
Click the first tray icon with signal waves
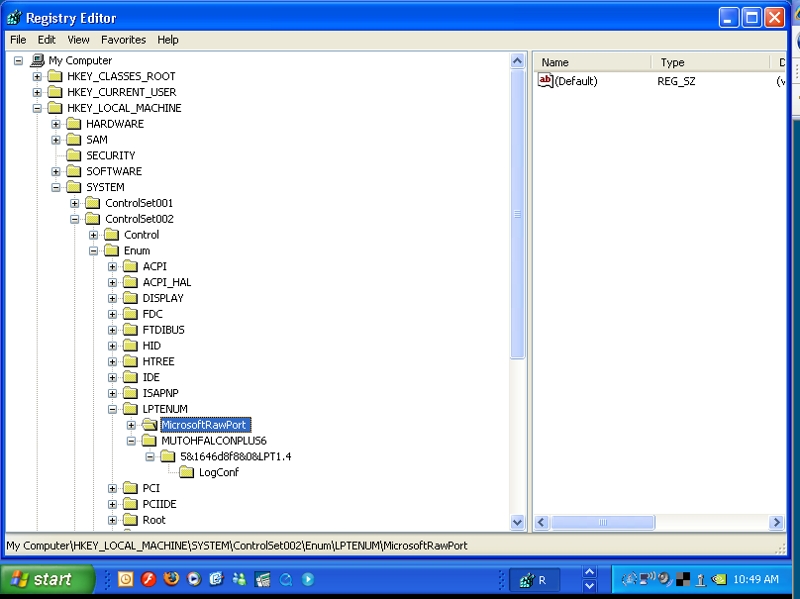coord(630,579)
